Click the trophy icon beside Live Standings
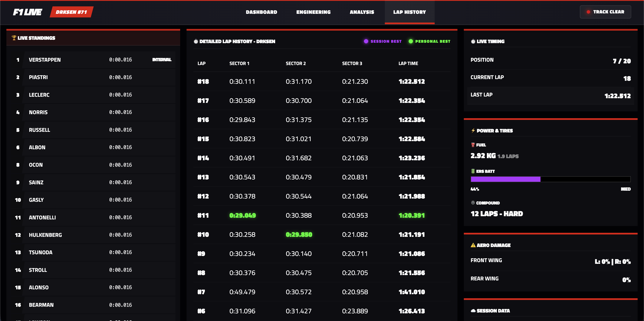The height and width of the screenshot is (321, 644). [x=14, y=38]
